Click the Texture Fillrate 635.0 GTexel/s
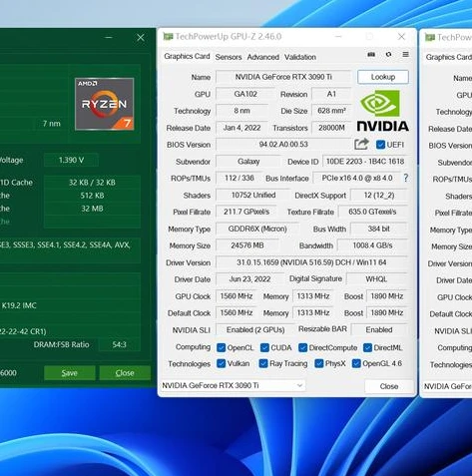Screen dimensions: 472x476 [372, 212]
